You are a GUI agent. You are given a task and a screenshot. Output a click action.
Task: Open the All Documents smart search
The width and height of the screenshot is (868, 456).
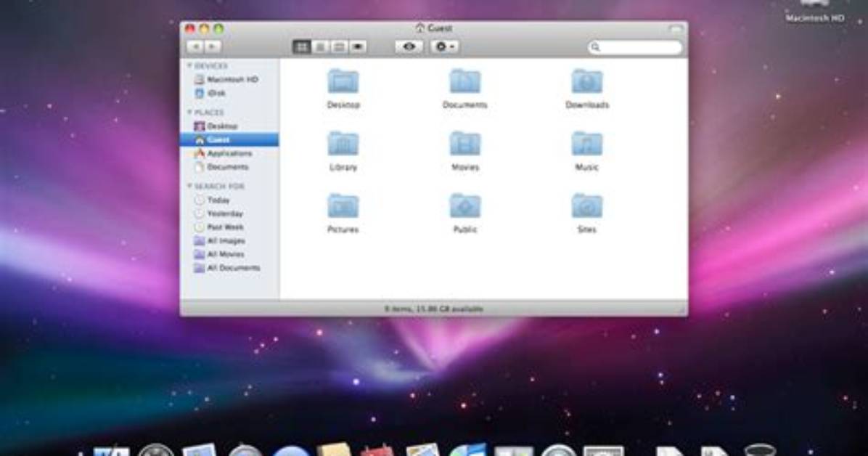[229, 268]
